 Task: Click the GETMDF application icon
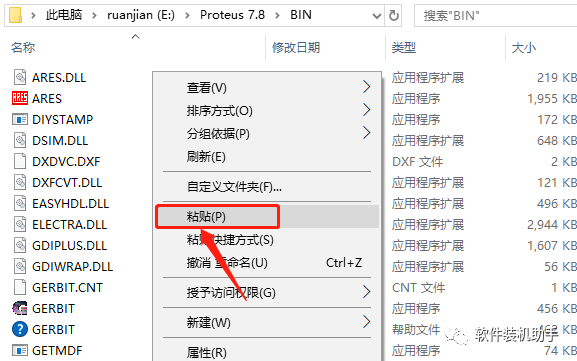click(x=20, y=350)
